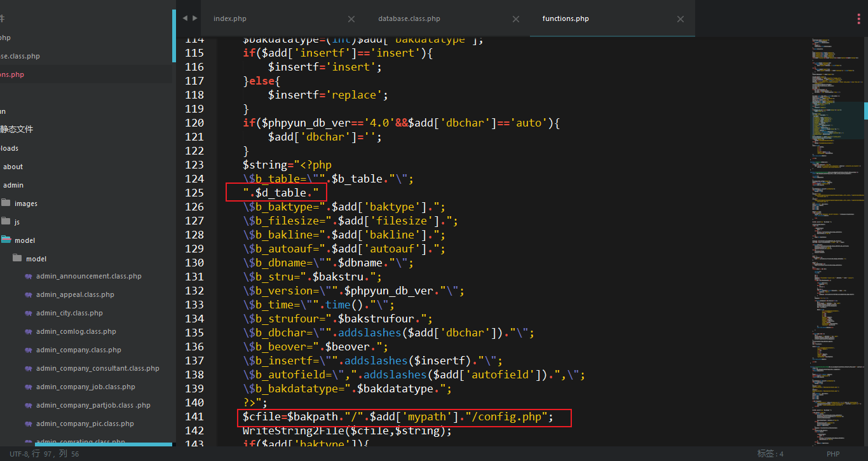The height and width of the screenshot is (461, 868).
Task: Collapse the open model folder icon
Action: click(x=6, y=240)
